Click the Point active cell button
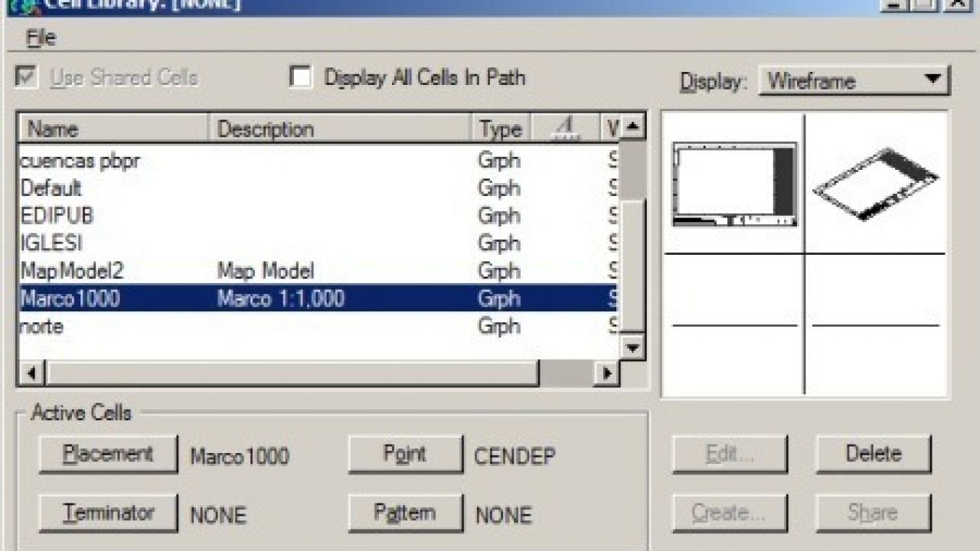 pyautogui.click(x=406, y=455)
